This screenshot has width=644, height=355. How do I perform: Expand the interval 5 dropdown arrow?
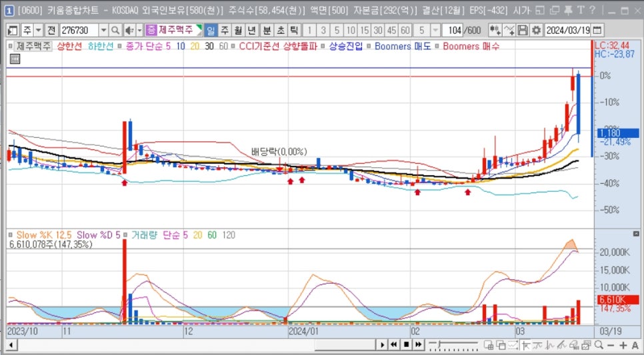click(435, 30)
